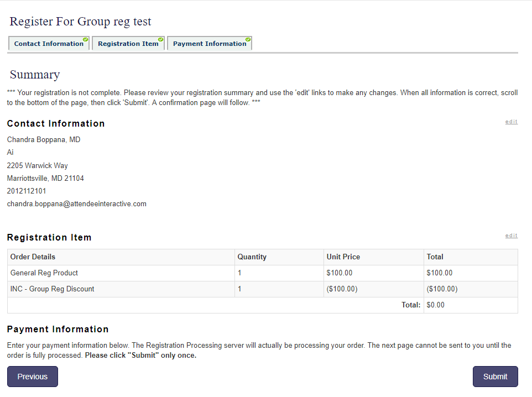This screenshot has height=397, width=532.
Task: Click the chandra.boppana email address
Action: tap(76, 204)
